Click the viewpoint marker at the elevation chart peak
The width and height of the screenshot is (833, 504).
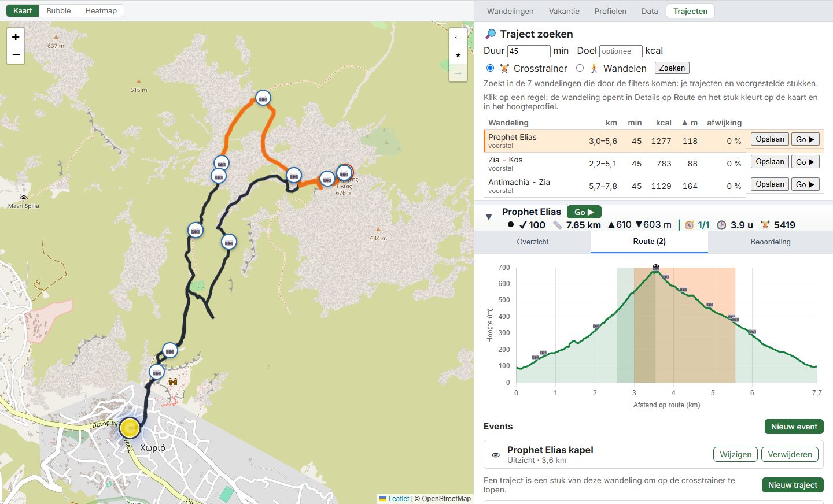point(655,267)
